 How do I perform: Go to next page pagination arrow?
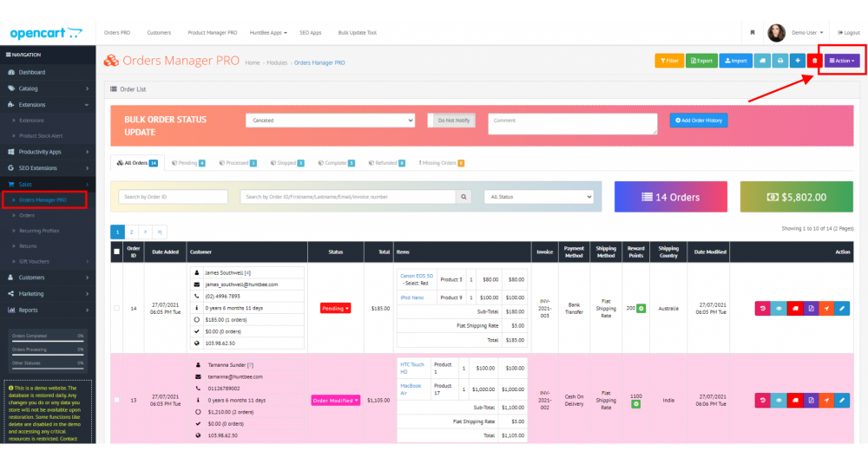(x=146, y=232)
